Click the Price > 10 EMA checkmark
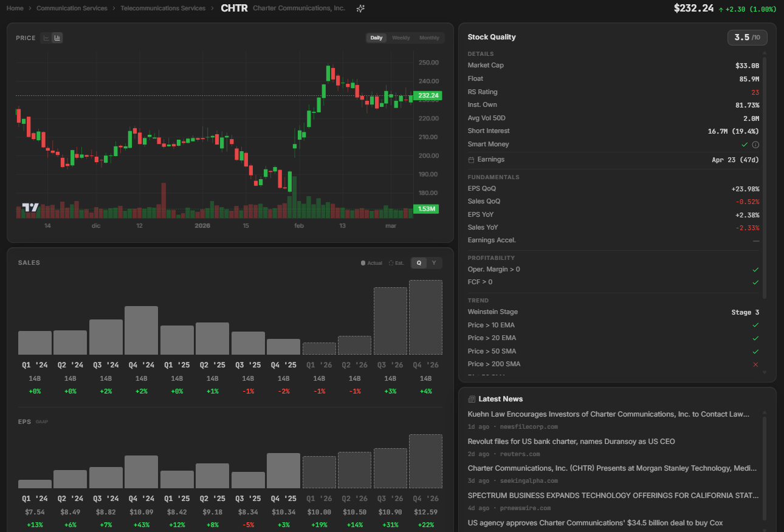This screenshot has height=532, width=784. pos(755,325)
